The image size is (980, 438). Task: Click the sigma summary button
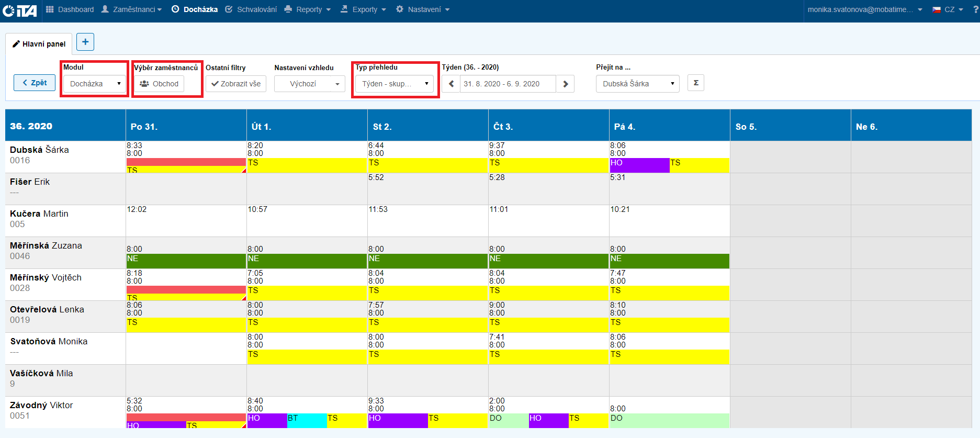695,83
